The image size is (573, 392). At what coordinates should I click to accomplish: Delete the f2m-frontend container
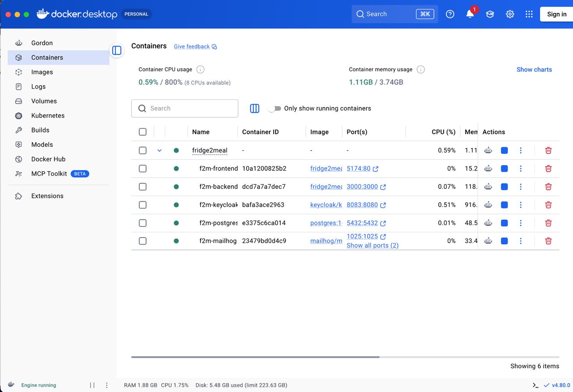tap(548, 169)
